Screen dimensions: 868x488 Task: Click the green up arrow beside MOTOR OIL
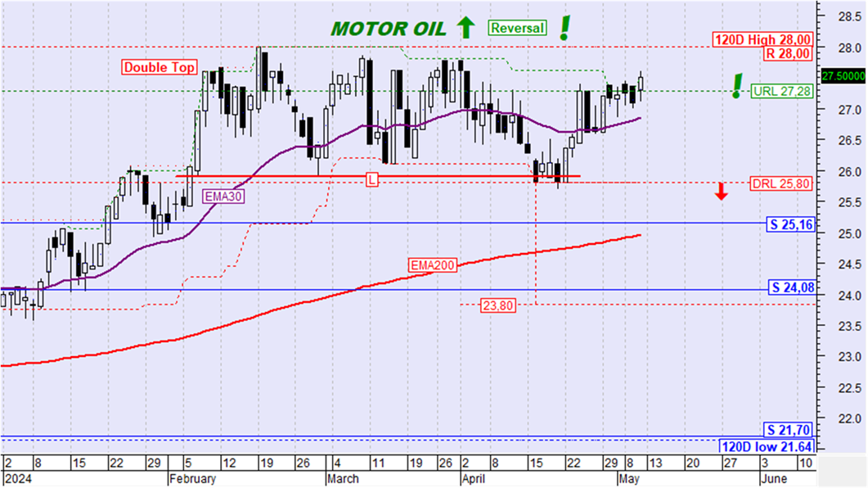pyautogui.click(x=466, y=27)
